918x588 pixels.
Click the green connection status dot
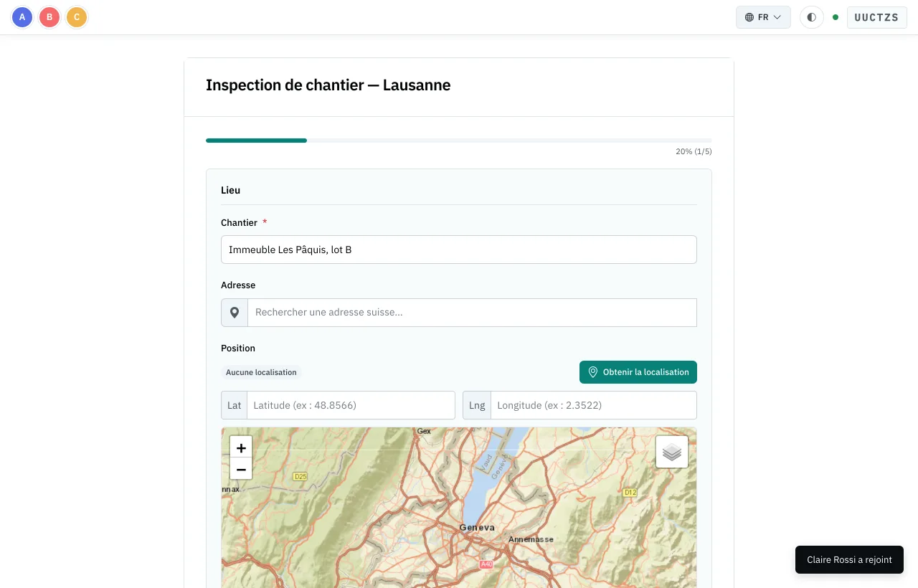[836, 17]
